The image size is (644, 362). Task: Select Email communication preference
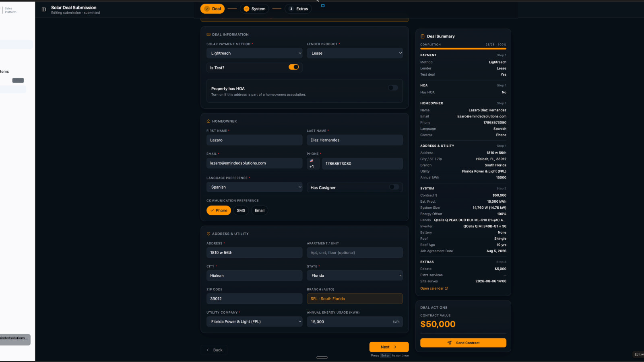(x=260, y=210)
